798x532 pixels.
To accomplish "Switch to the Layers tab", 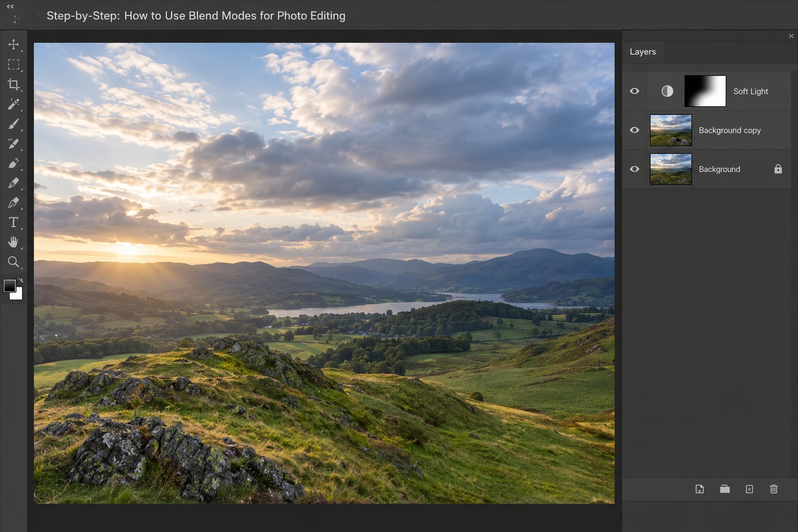I will click(643, 52).
